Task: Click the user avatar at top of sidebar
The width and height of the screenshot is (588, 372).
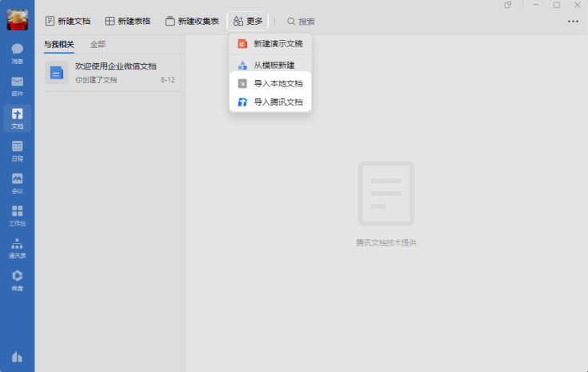Action: (18, 20)
